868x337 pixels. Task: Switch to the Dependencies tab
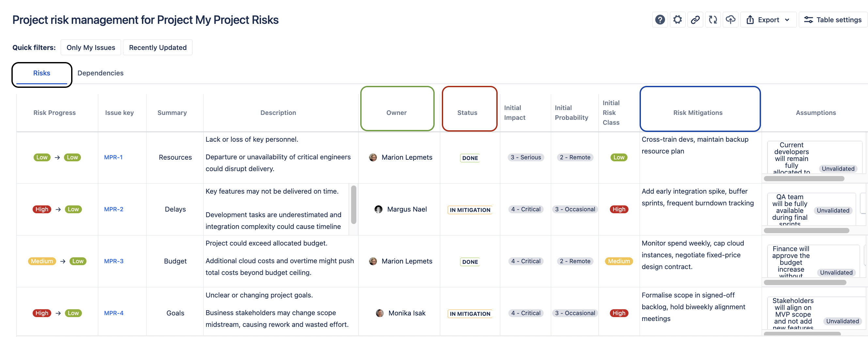click(100, 73)
